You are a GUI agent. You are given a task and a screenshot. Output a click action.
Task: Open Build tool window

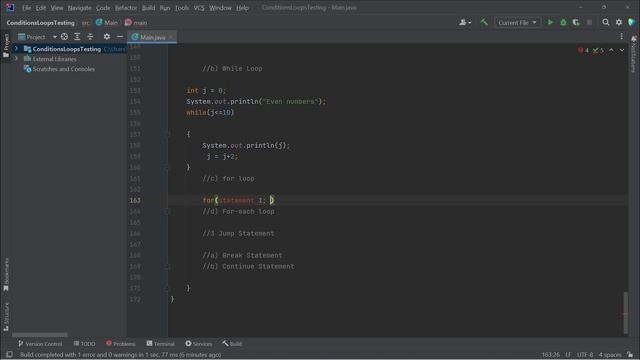[x=232, y=344]
